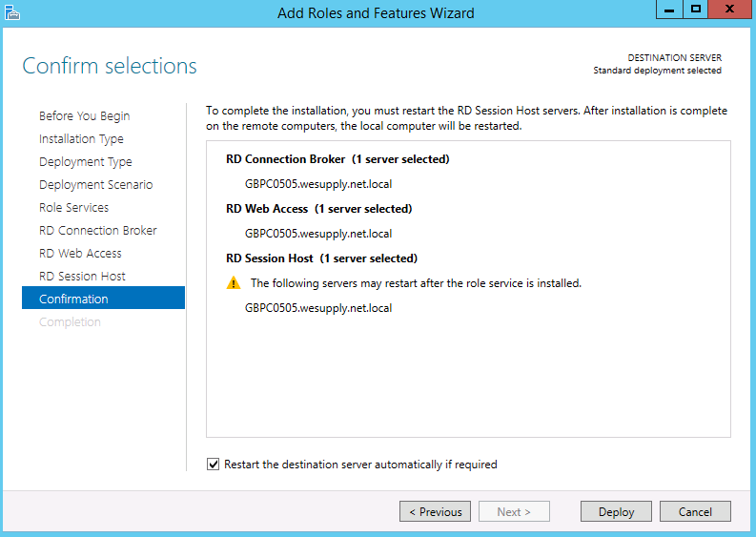Open the Before You Begin step

85,115
